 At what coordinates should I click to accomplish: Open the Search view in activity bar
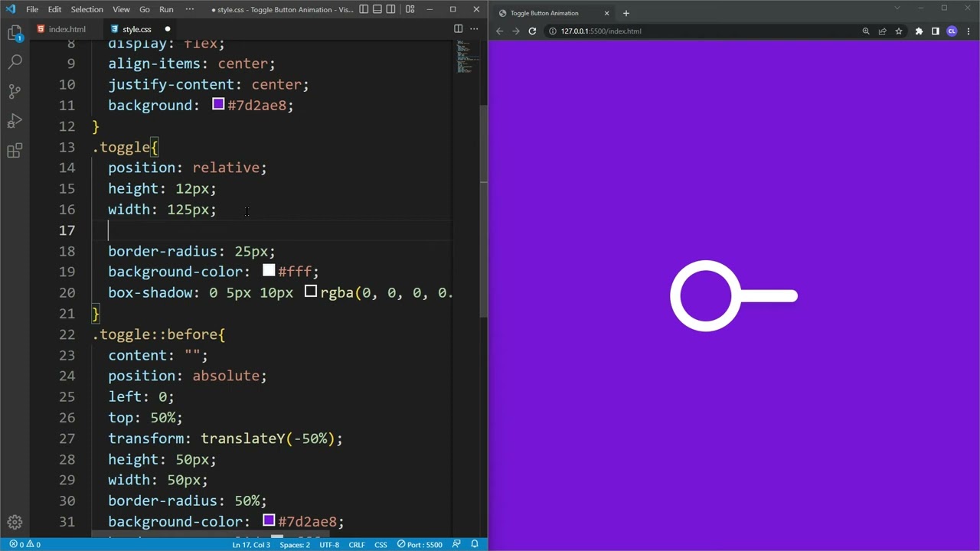click(15, 62)
